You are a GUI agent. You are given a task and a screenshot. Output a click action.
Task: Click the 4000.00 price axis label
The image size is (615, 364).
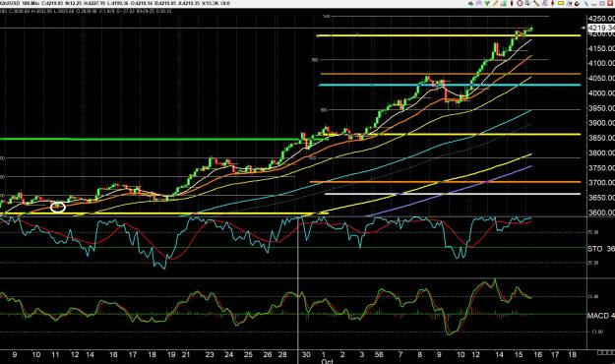tap(601, 92)
